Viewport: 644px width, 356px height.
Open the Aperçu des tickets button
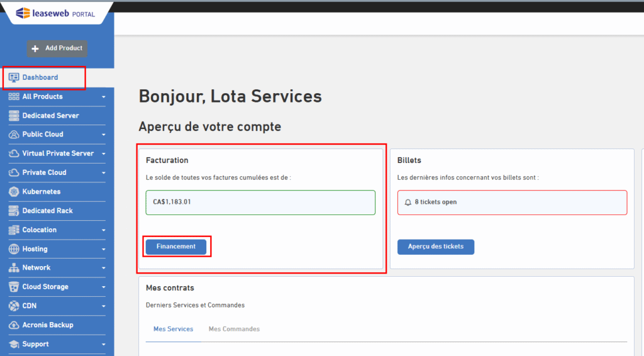(x=436, y=247)
